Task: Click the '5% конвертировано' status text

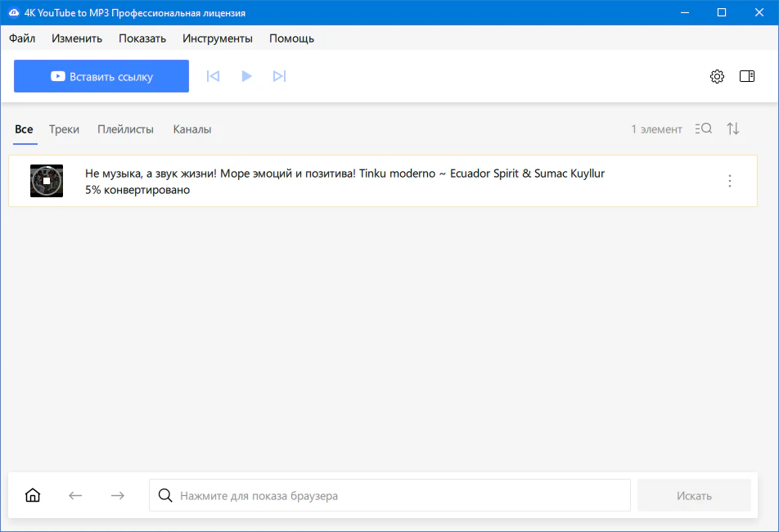Action: tap(137, 190)
